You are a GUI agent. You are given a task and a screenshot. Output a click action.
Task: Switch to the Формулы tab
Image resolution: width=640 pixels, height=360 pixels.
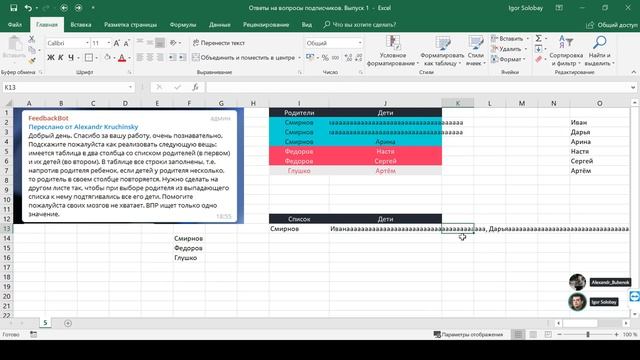[182, 25]
